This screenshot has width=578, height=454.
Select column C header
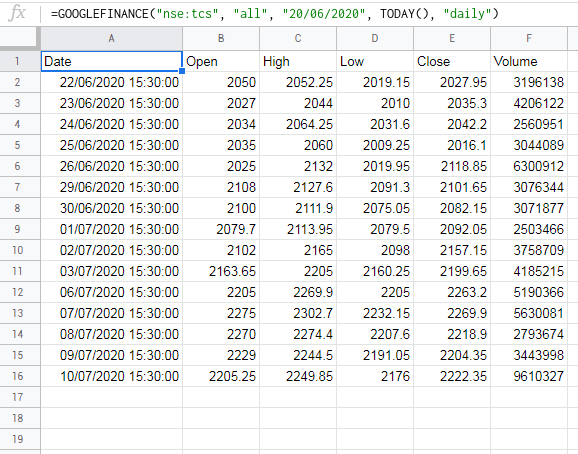298,38
